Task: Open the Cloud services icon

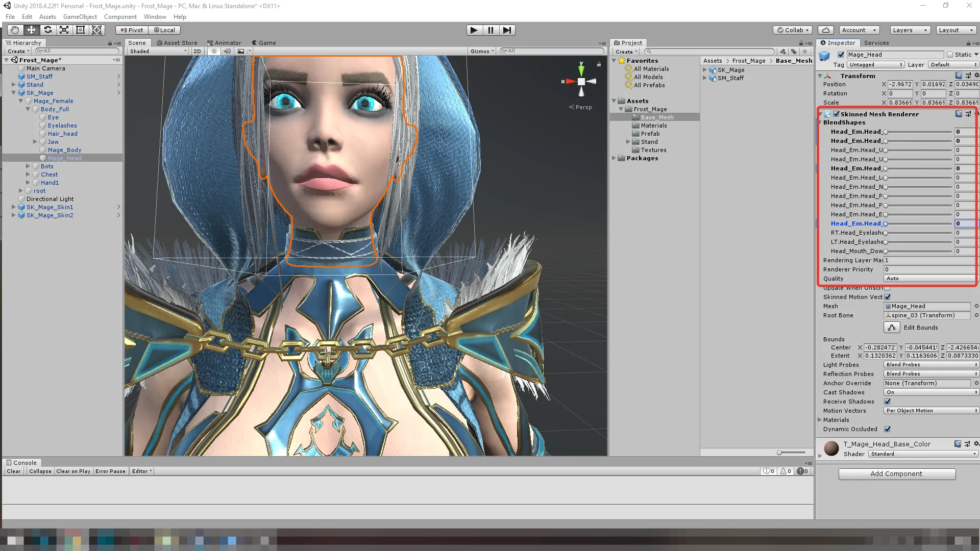Action: [x=826, y=30]
